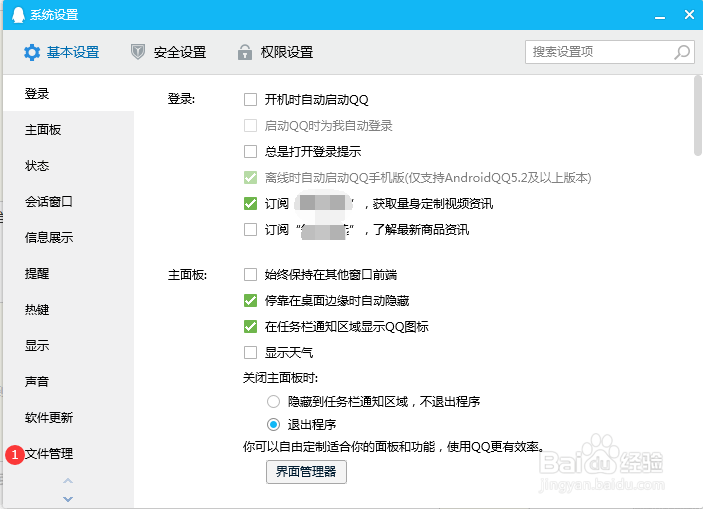The height and width of the screenshot is (509, 703).
Task: Click the 界面管理器 button
Action: (x=306, y=472)
